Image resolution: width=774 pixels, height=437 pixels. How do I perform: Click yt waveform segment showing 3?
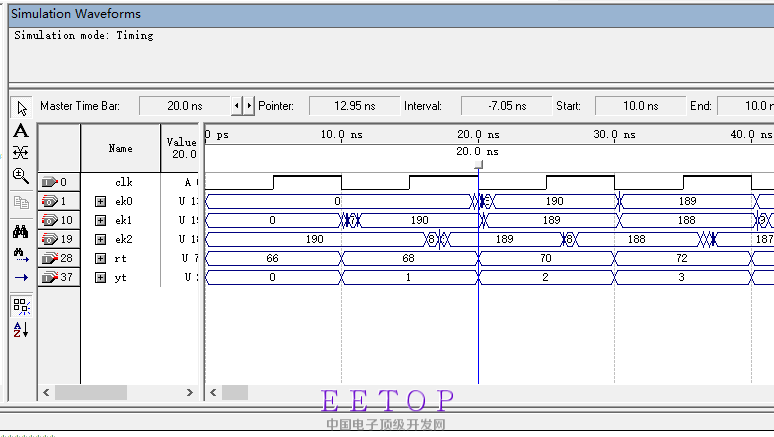coord(682,277)
